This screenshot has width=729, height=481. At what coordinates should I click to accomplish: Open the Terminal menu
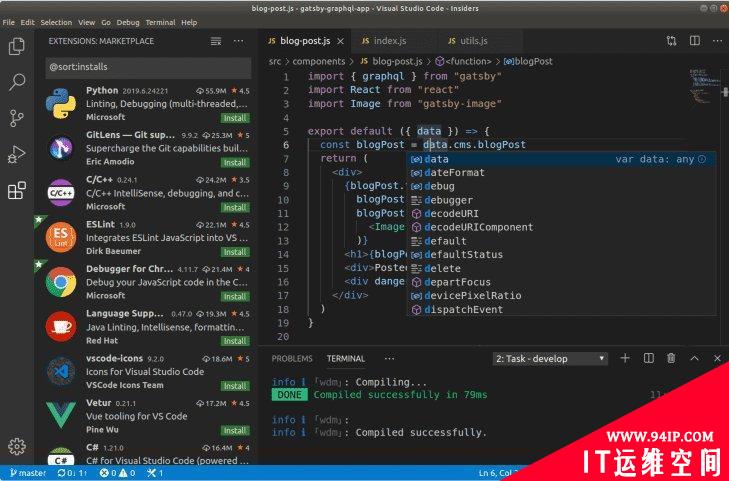[160, 22]
